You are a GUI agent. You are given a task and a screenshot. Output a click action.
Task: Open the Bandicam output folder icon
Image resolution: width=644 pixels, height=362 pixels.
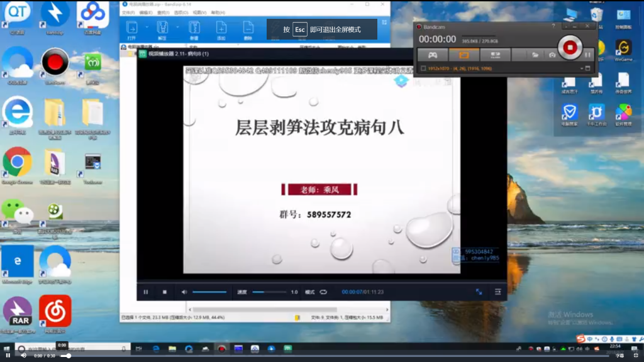coord(535,55)
